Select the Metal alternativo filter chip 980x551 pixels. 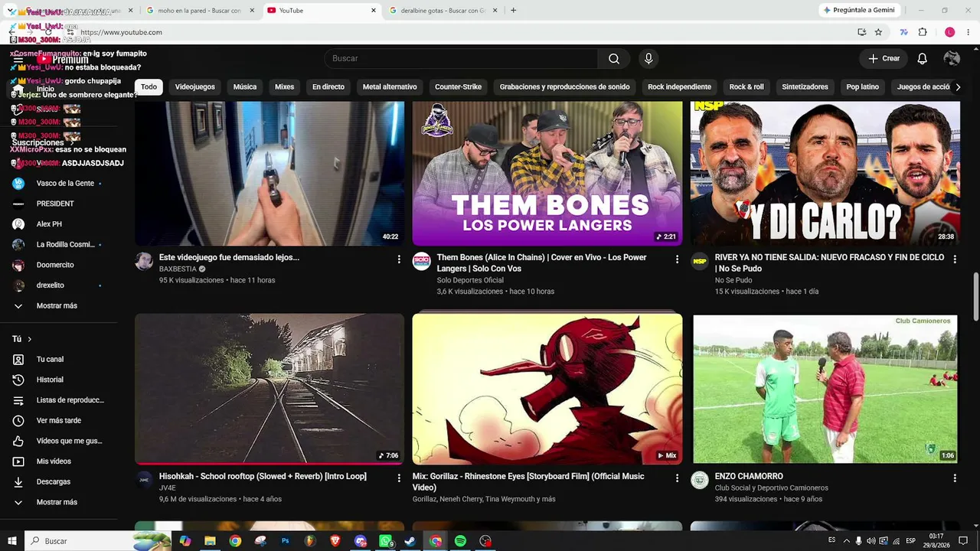coord(390,87)
